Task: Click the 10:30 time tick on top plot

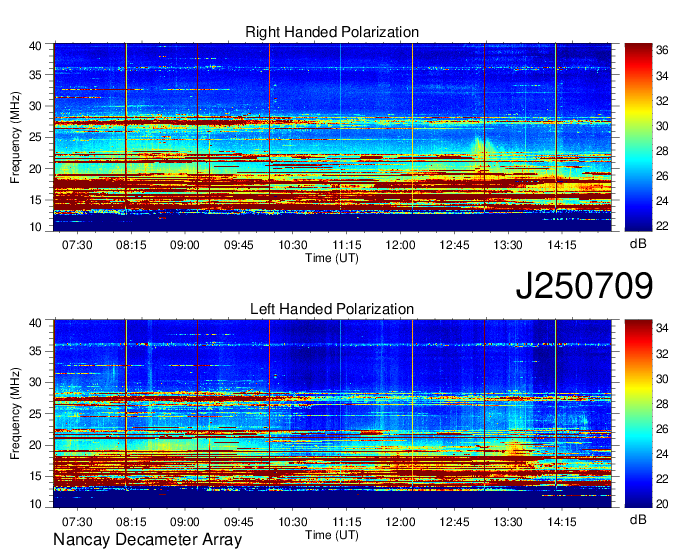Action: (x=293, y=245)
